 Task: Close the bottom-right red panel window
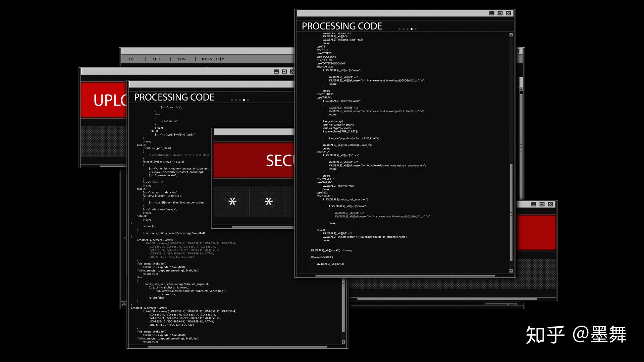tap(550, 204)
